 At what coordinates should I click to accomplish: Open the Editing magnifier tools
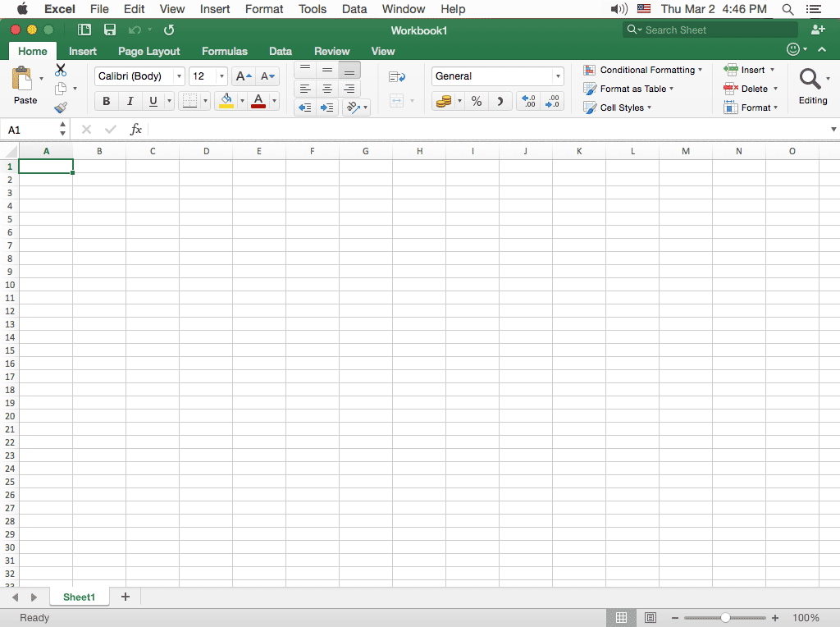click(810, 79)
